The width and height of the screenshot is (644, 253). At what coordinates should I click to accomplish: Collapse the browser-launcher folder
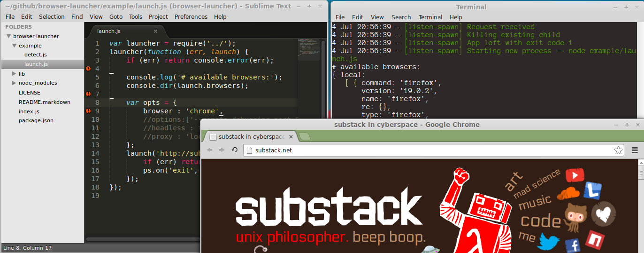8,36
